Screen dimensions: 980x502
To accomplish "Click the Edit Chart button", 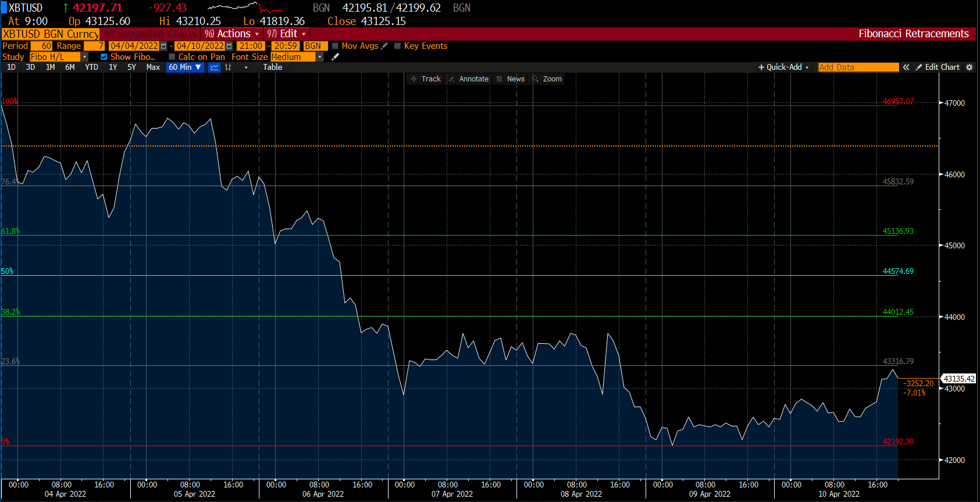I will click(x=938, y=67).
